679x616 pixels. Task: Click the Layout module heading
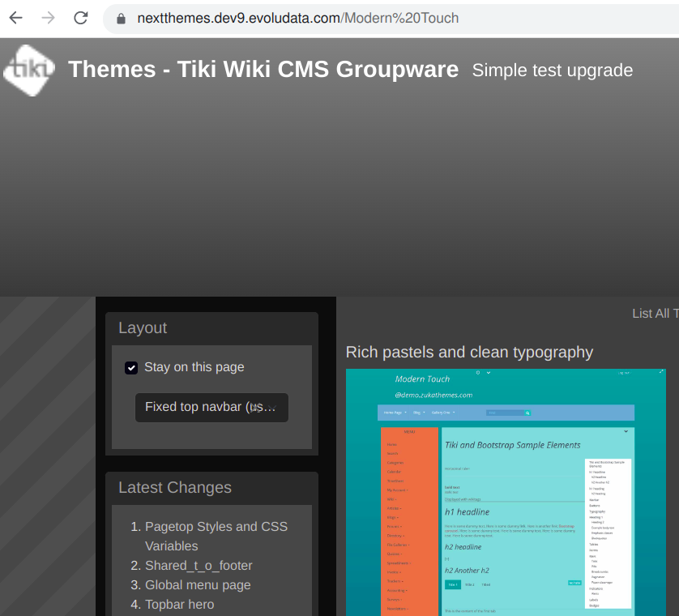tap(143, 328)
